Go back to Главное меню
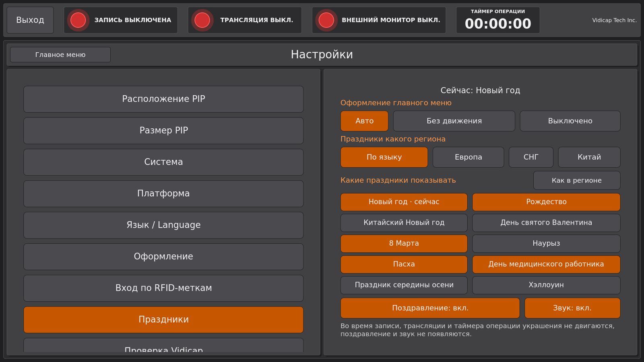 pos(60,55)
